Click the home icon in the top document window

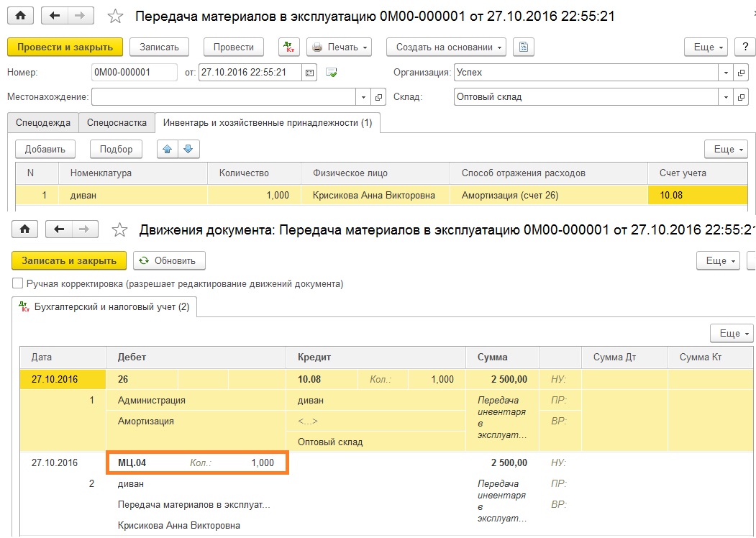click(20, 16)
